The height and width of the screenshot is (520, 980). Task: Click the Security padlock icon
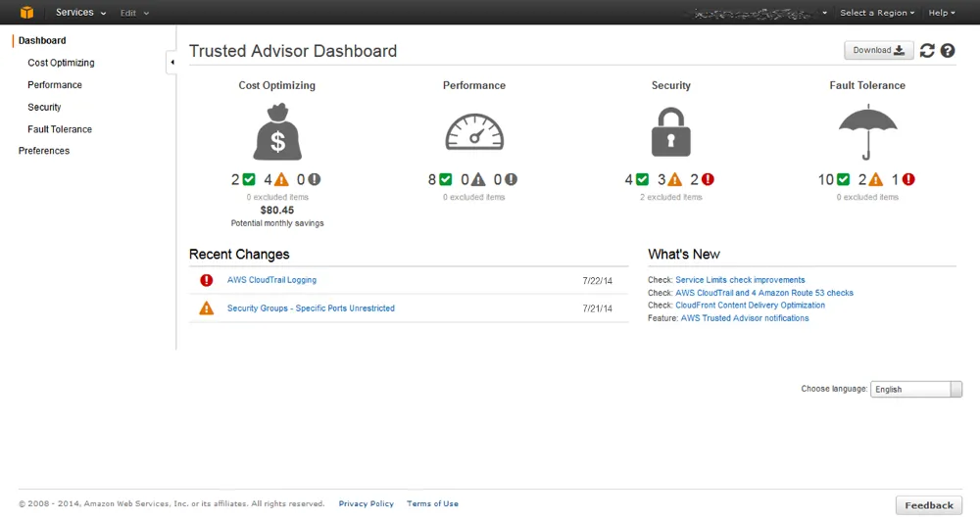(x=670, y=131)
